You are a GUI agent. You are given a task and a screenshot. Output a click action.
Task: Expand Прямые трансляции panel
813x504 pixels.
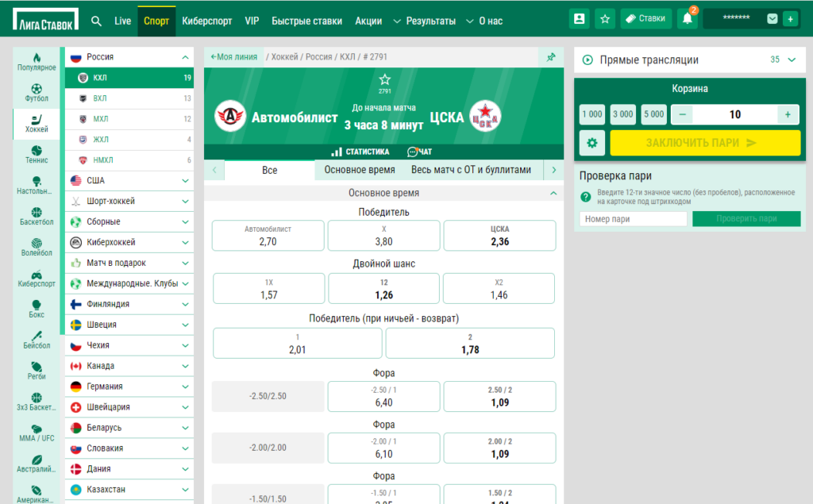[792, 60]
